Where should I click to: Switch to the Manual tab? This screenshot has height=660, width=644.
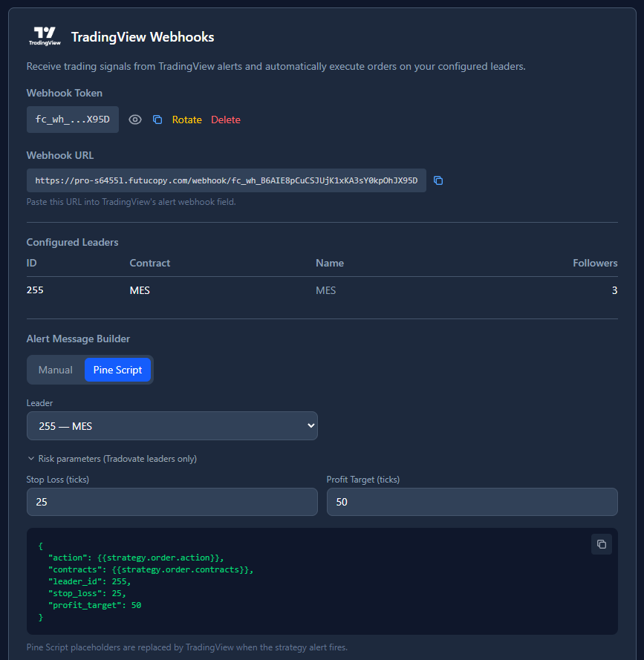pyautogui.click(x=55, y=369)
